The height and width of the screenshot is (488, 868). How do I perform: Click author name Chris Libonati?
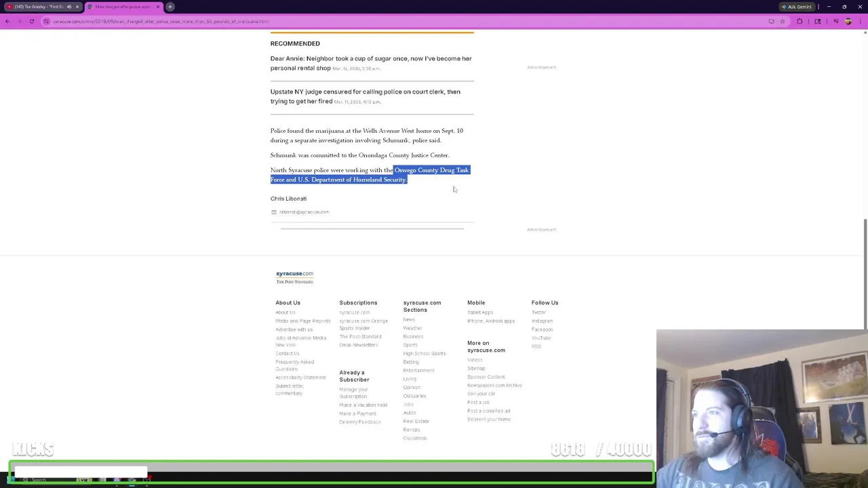coord(288,199)
